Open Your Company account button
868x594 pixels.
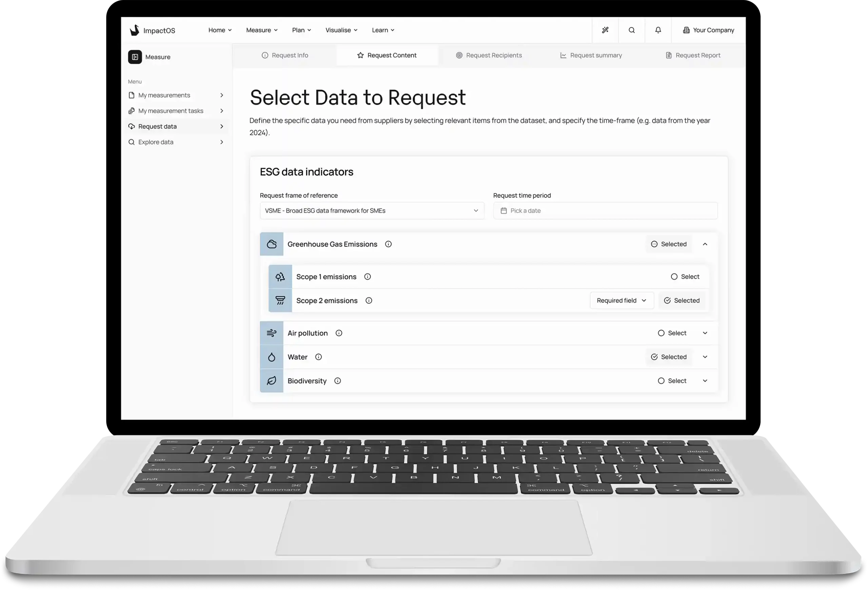click(708, 30)
